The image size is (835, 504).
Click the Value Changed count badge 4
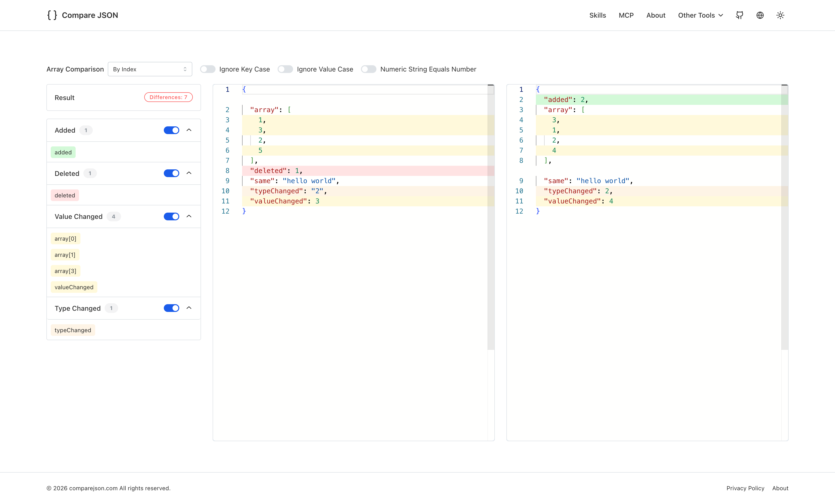pyautogui.click(x=114, y=216)
